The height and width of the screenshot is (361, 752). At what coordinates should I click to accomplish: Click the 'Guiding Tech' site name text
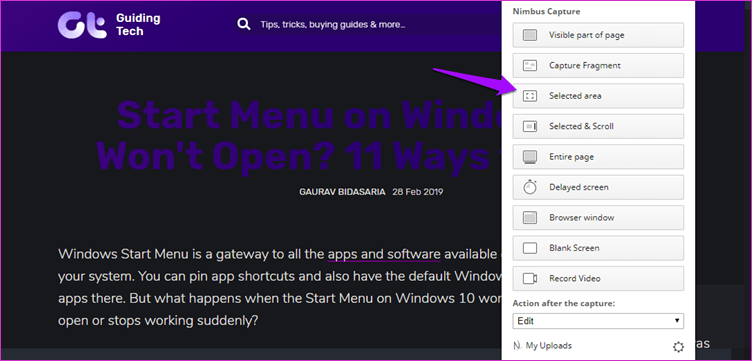coord(138,25)
